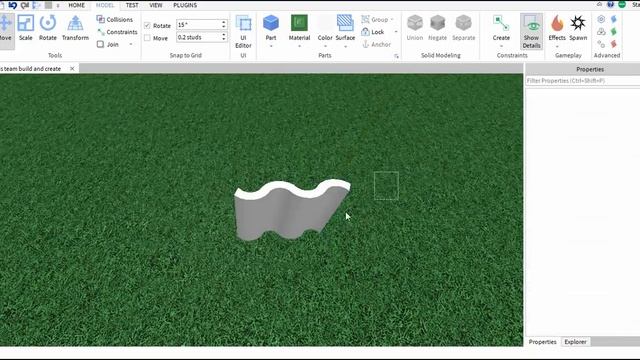Click the blue script icon in Advanced
Image resolution: width=640 pixels, height=360 pixels.
(x=614, y=19)
